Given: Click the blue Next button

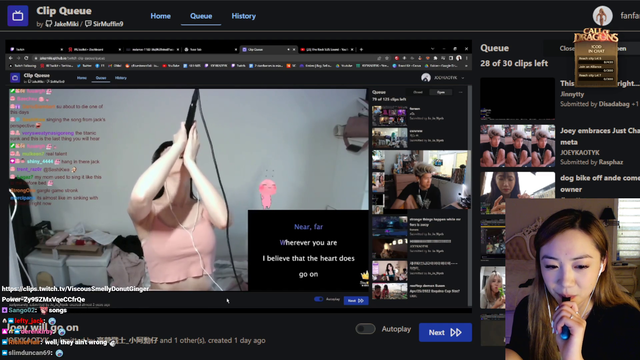Looking at the screenshot, I should (x=445, y=332).
